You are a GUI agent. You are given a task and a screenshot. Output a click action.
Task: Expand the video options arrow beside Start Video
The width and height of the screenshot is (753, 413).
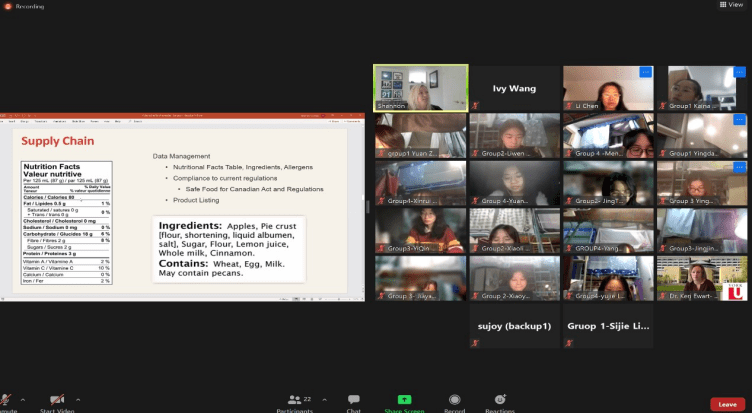[78, 397]
